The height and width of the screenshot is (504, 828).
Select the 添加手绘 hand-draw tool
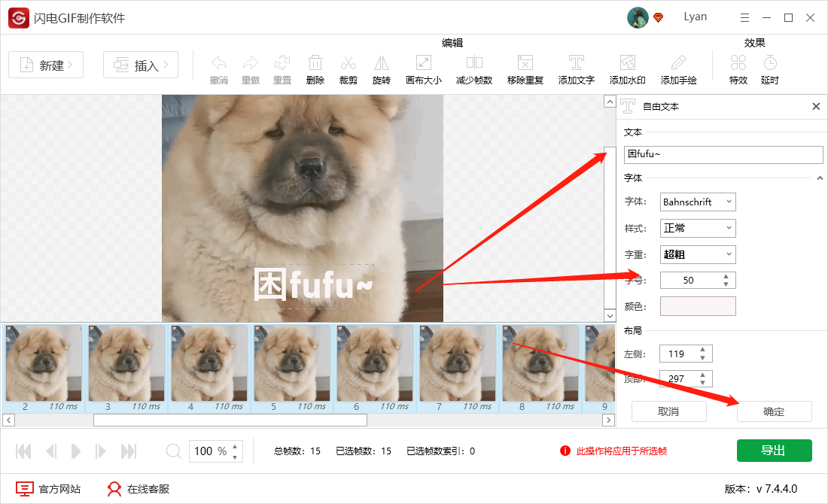tap(678, 68)
